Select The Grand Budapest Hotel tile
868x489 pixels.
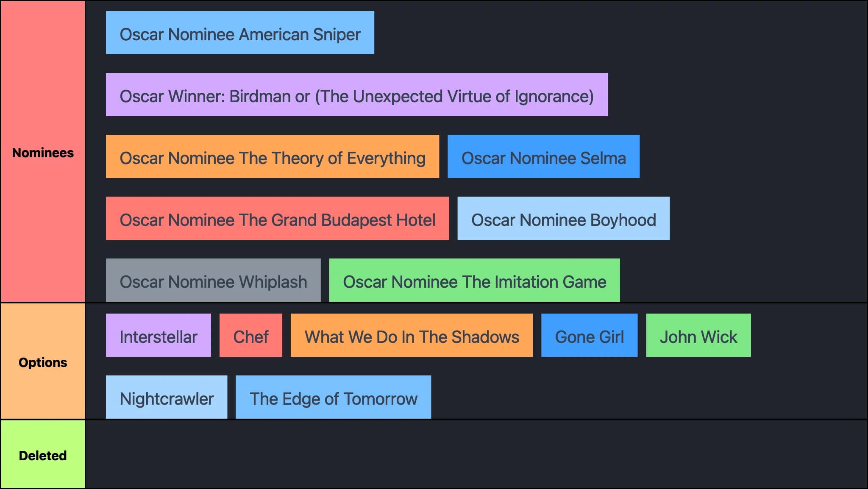(x=277, y=219)
